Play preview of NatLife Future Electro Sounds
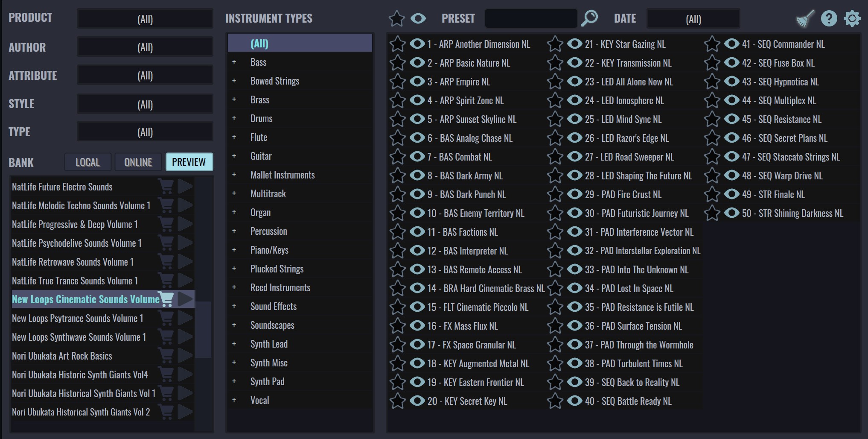Screen dimensions: 868x439 click(x=185, y=186)
